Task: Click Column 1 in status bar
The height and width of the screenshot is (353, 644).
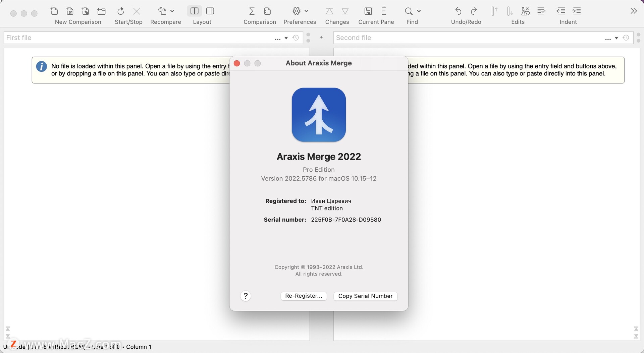Action: coord(139,347)
